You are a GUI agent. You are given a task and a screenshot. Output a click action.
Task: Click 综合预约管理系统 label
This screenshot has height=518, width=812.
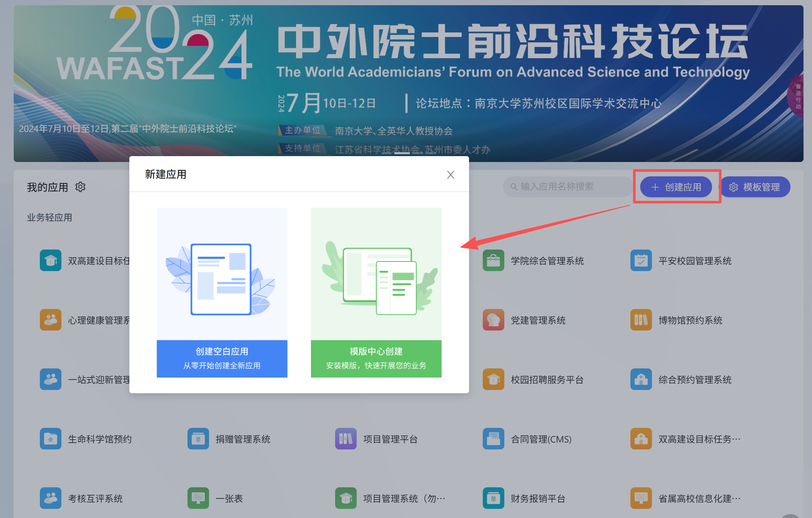(695, 380)
